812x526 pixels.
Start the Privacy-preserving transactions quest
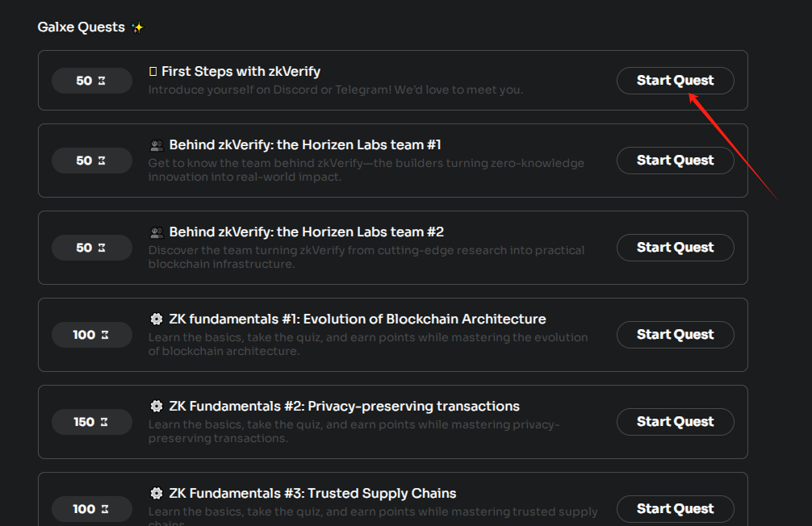coord(675,422)
